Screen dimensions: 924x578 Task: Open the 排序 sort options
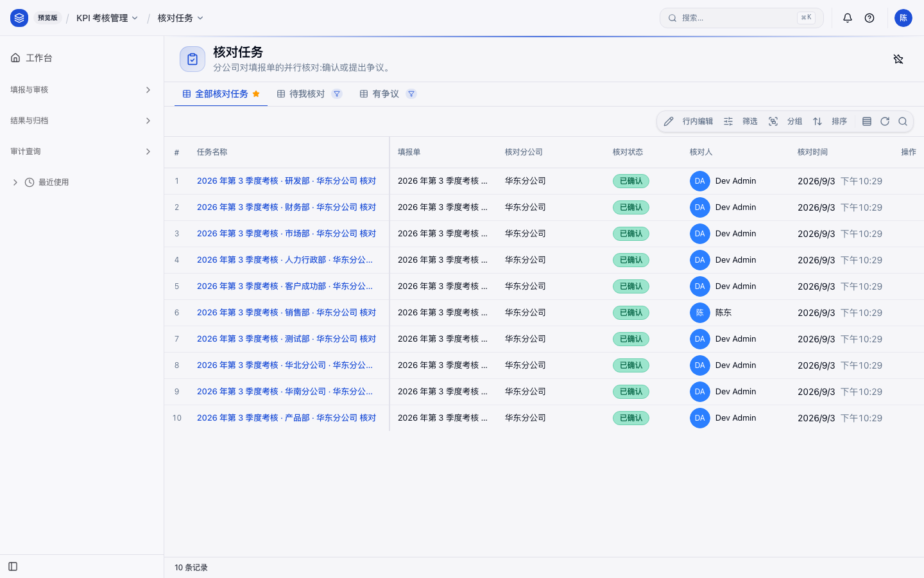click(x=830, y=121)
